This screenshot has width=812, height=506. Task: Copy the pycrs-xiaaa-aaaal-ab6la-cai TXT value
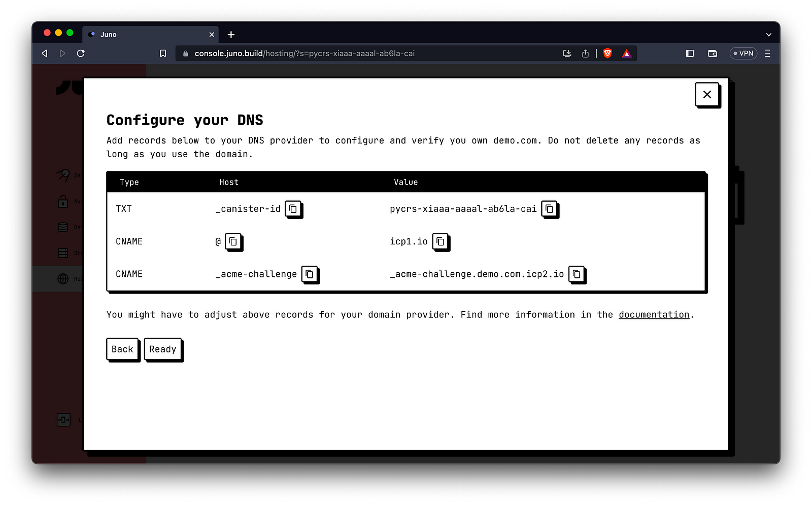pyautogui.click(x=550, y=209)
